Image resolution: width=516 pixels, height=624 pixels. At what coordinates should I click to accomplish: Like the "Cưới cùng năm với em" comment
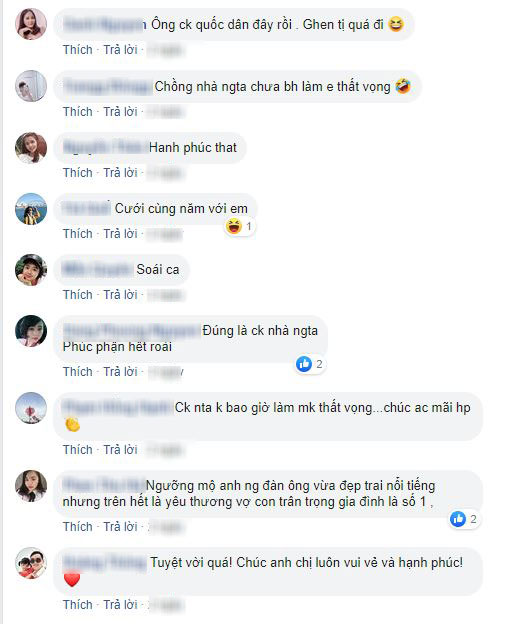coord(78,234)
